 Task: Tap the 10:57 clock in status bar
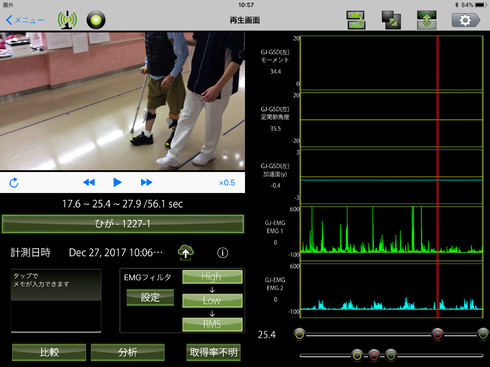[x=246, y=5]
